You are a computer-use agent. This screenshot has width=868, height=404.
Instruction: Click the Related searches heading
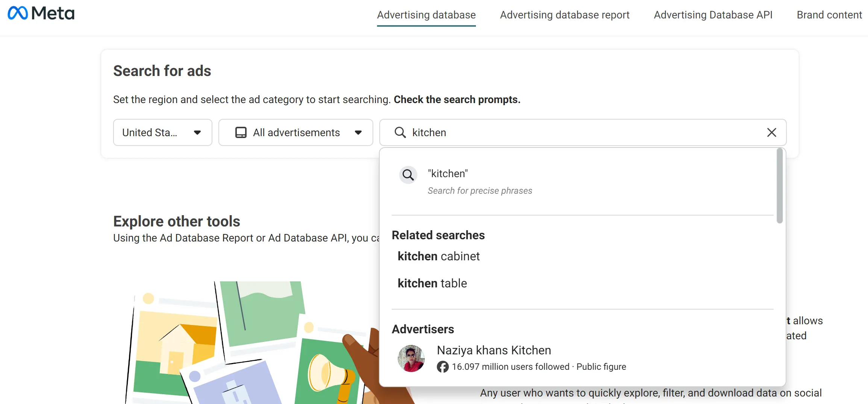[x=438, y=235]
